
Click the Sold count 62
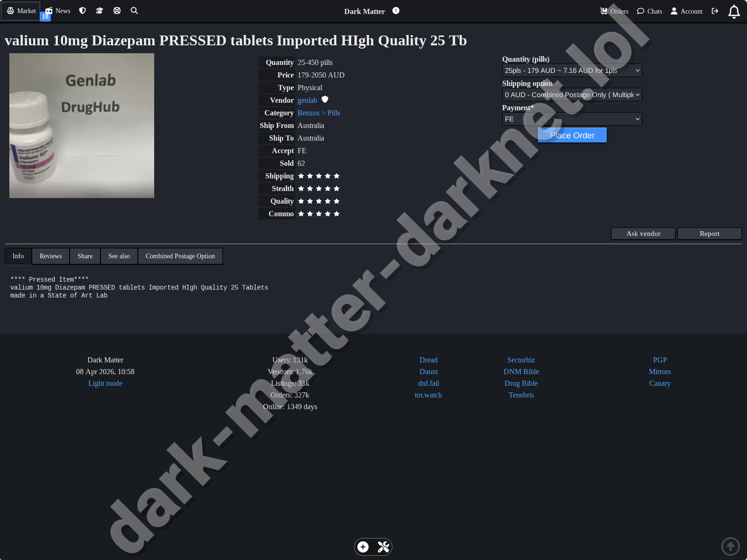point(301,163)
